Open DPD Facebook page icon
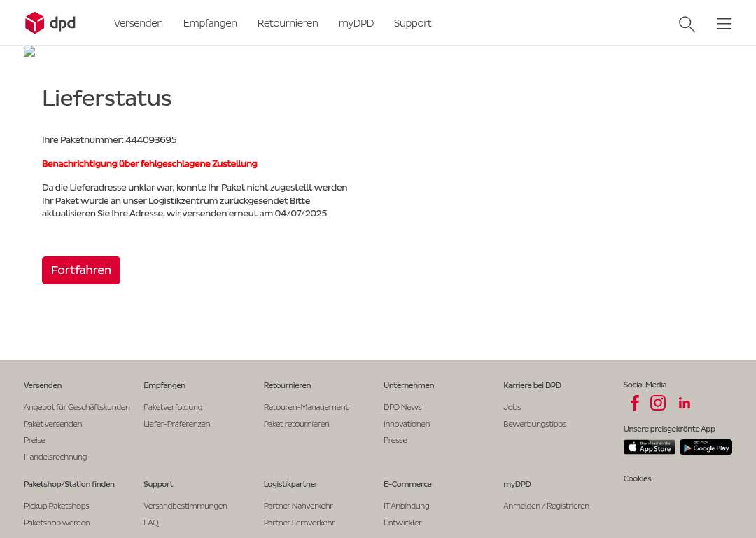This screenshot has height=538, width=756. (x=634, y=403)
